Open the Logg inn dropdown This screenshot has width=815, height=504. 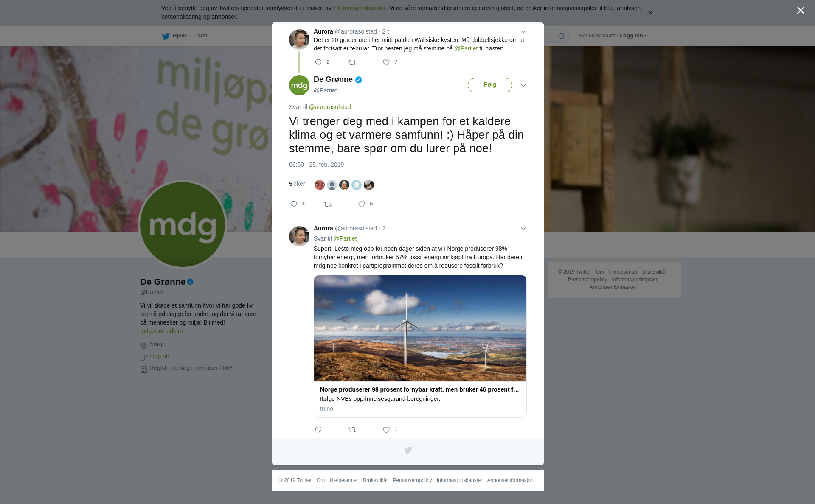pos(633,36)
